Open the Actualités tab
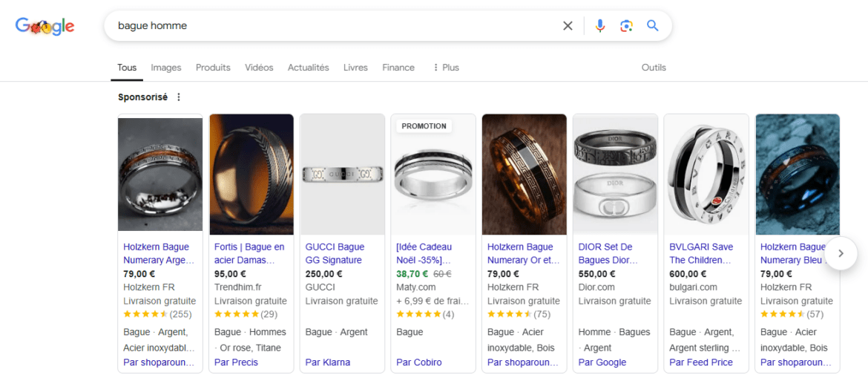Viewport: 868px width, 384px height. click(309, 68)
